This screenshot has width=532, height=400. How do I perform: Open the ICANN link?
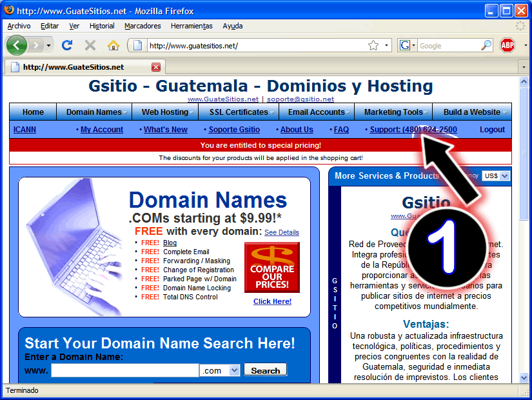click(x=25, y=130)
